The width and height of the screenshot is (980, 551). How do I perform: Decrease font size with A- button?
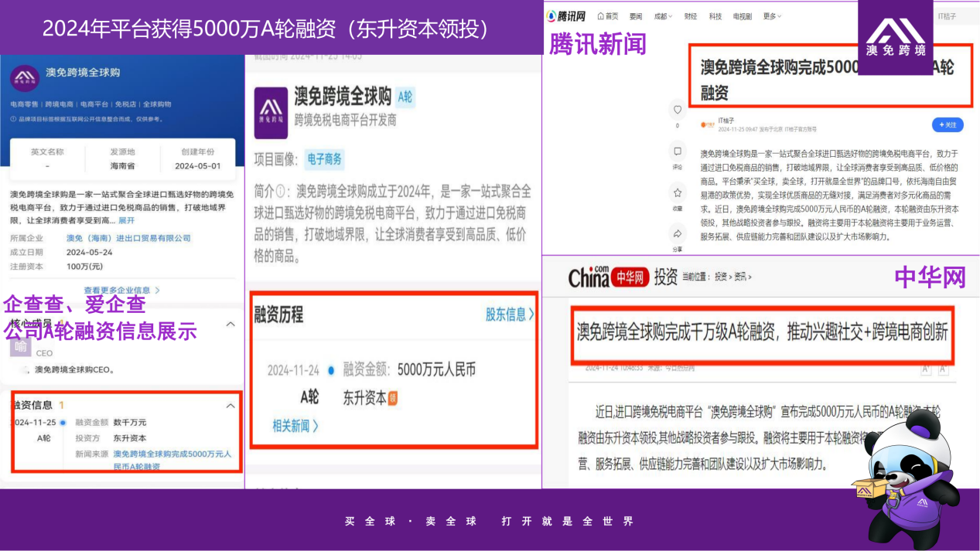pos(943,369)
